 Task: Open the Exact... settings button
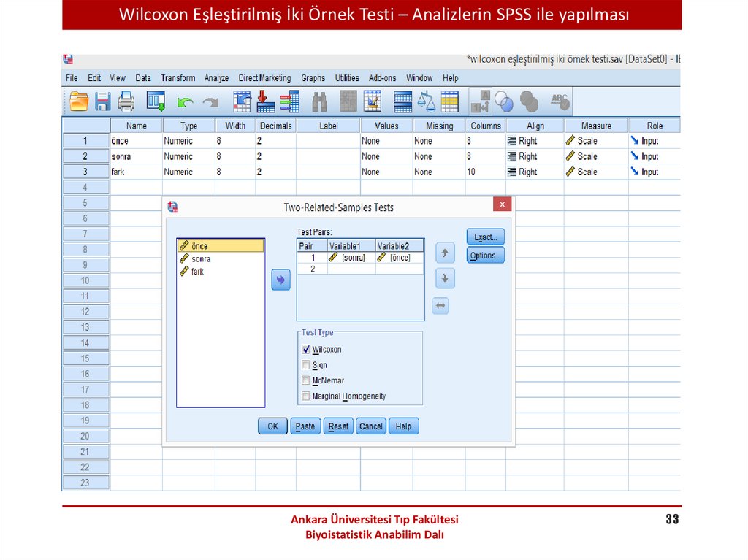pos(485,237)
